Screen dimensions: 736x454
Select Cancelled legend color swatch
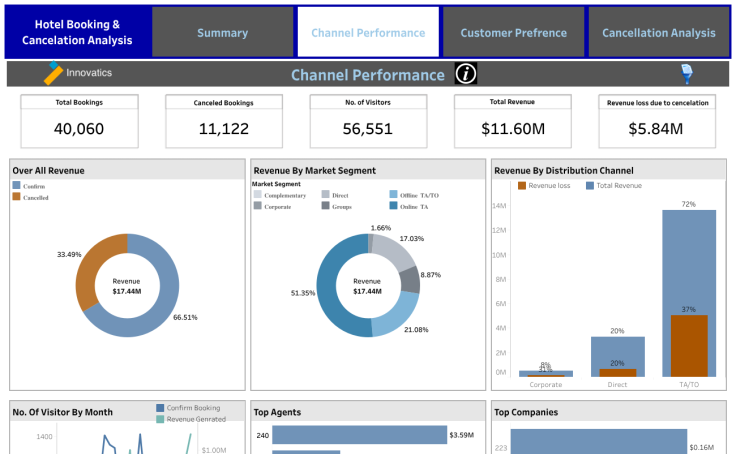point(17,197)
